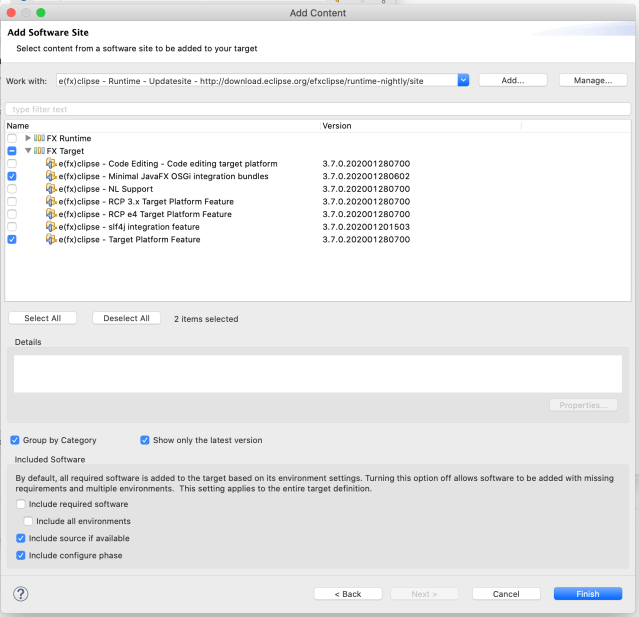Expand the FX Runtime tree node
The width and height of the screenshot is (639, 617).
click(x=29, y=138)
